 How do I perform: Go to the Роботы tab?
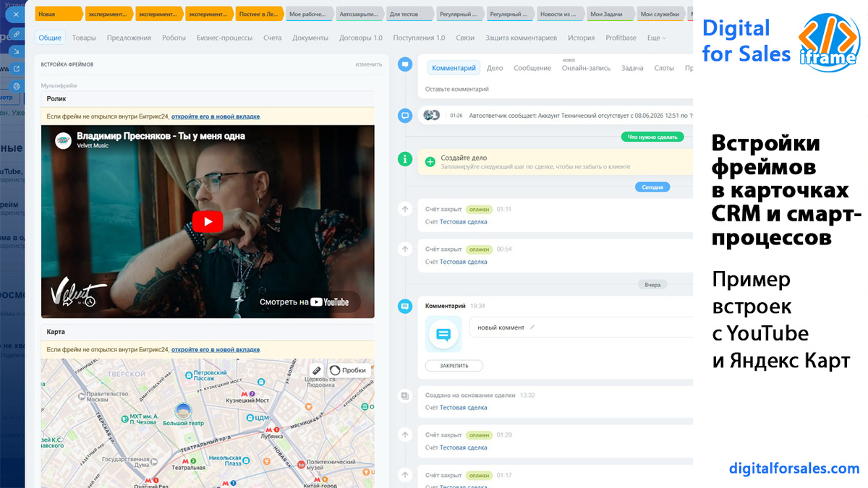coord(174,38)
